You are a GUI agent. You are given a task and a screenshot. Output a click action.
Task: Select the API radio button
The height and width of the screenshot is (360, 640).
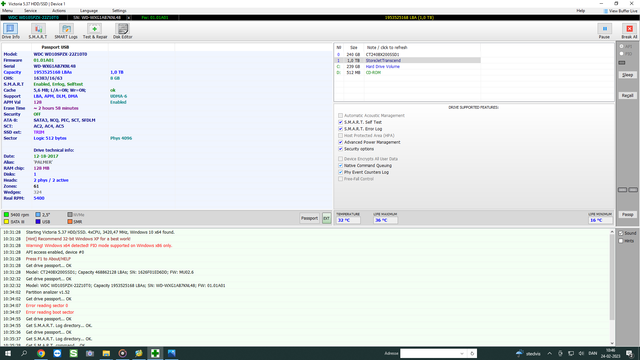pyautogui.click(x=622, y=47)
